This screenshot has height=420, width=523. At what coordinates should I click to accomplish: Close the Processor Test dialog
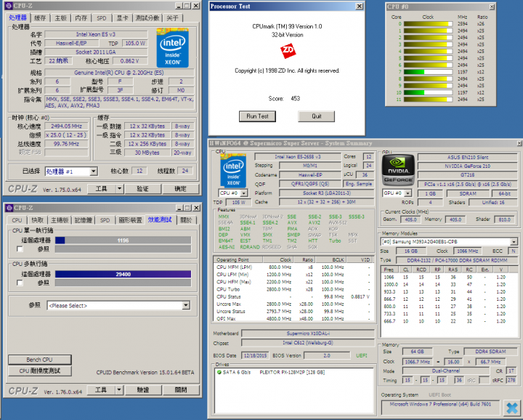(360, 6)
